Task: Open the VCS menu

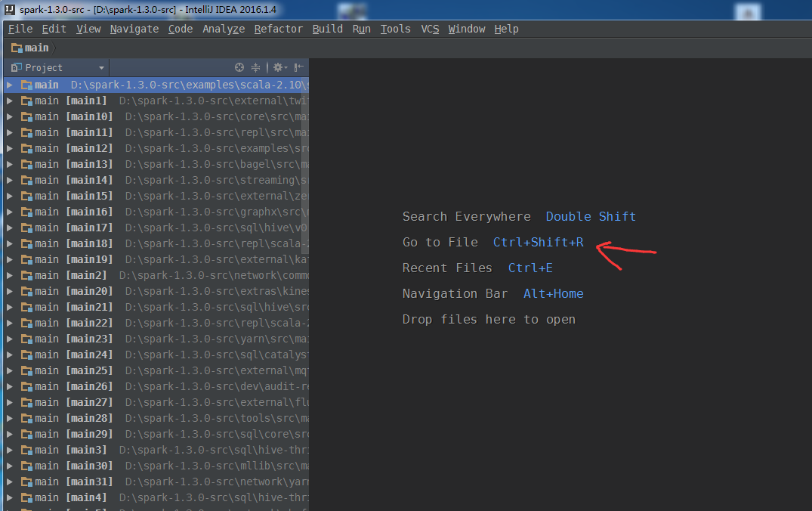Action: (430, 29)
